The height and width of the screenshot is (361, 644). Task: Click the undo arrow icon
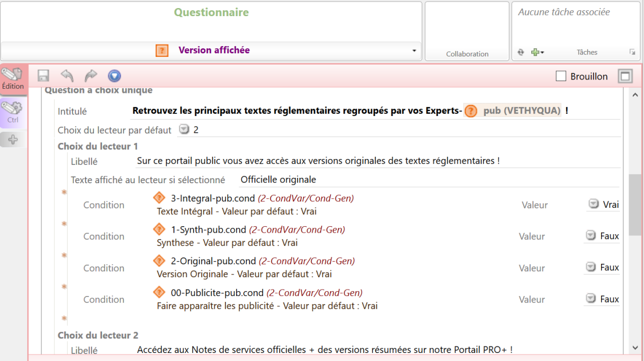pos(67,76)
